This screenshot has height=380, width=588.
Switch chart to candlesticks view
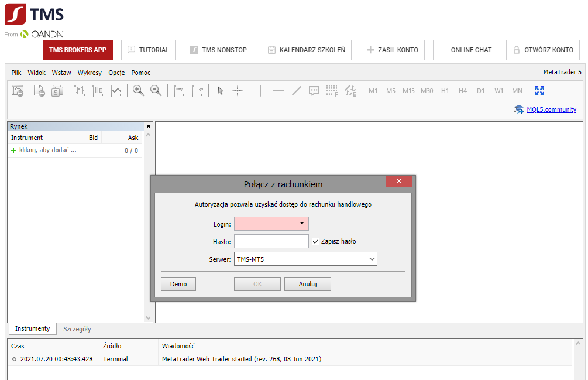[x=98, y=91]
